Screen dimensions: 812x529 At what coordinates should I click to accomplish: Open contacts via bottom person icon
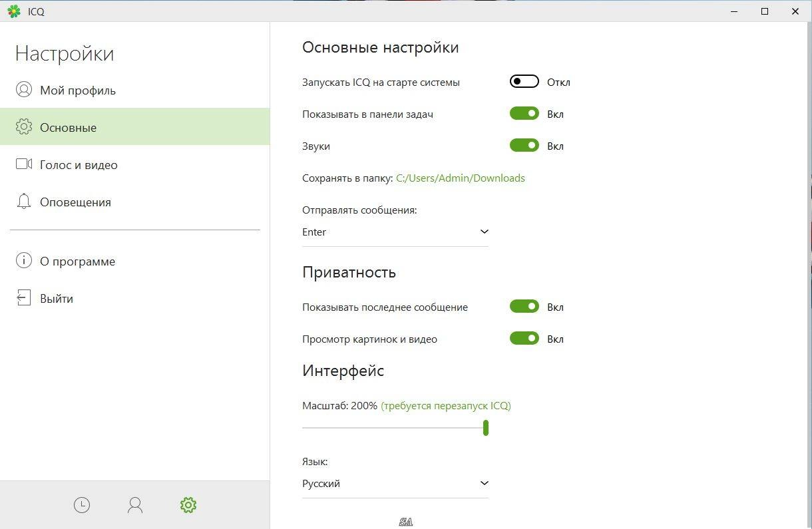coord(135,506)
